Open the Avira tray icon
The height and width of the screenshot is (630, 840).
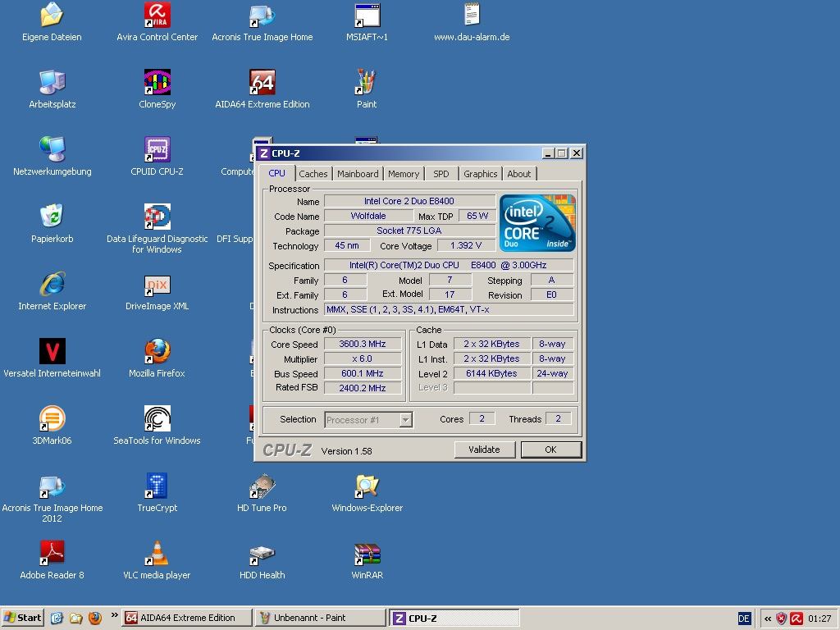click(797, 619)
